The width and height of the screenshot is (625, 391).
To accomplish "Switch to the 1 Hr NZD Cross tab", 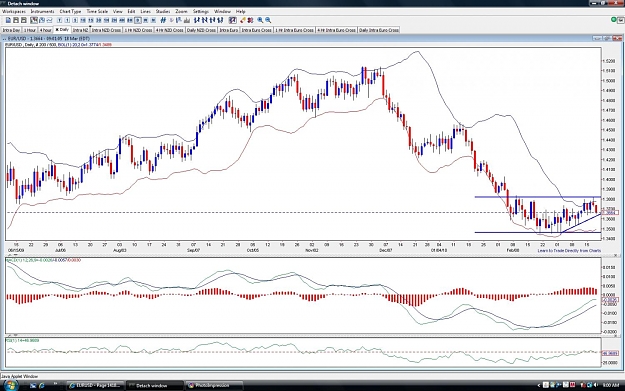I will 138,30.
